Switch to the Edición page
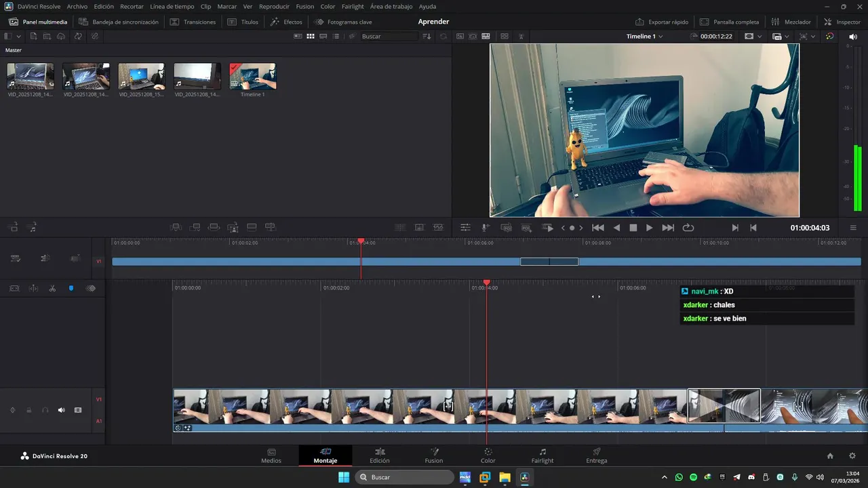 tap(380, 455)
